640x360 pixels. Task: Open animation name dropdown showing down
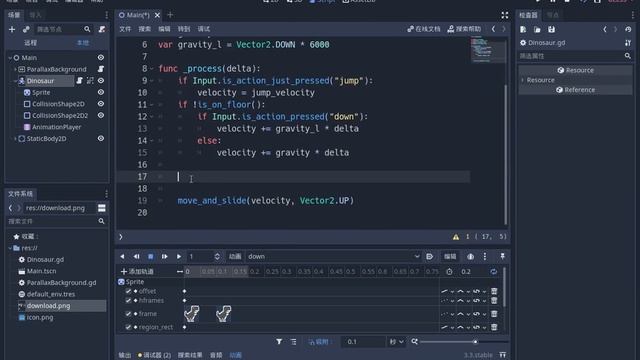(x=333, y=256)
